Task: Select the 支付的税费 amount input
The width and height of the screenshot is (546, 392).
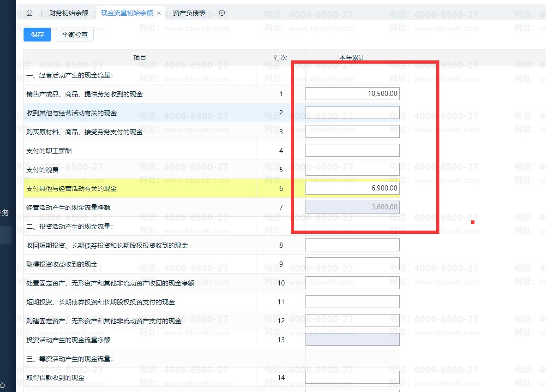Action: tap(352, 169)
